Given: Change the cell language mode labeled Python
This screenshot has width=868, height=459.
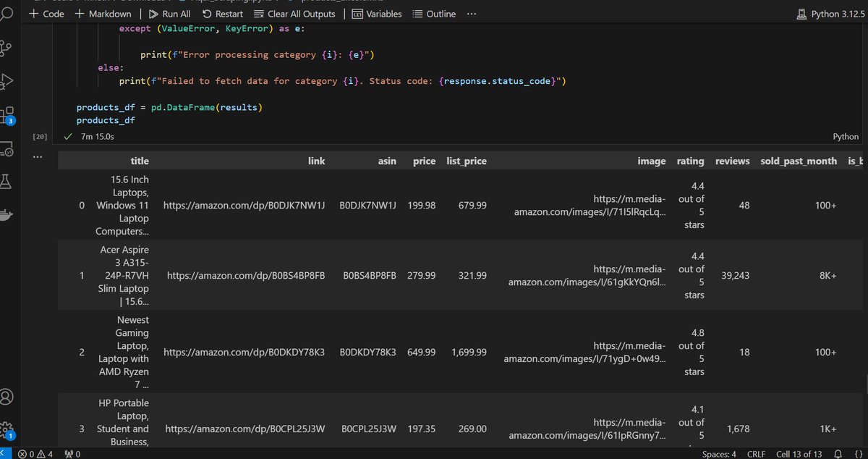Looking at the screenshot, I should [x=846, y=136].
